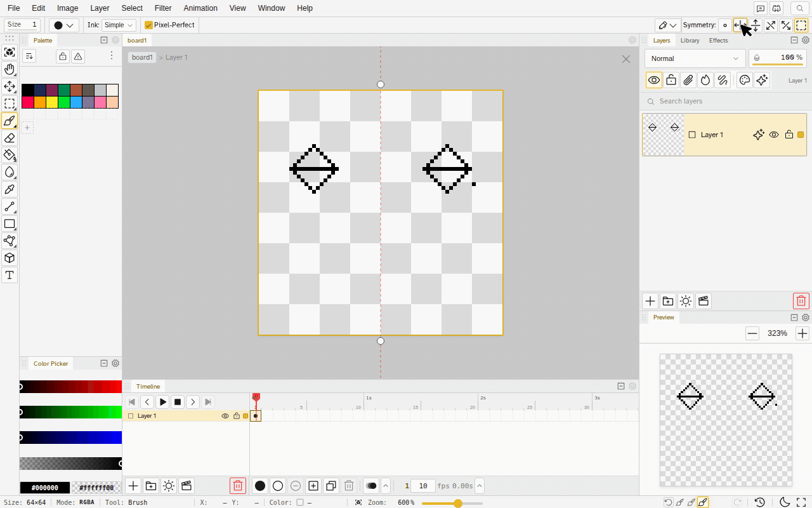Open the brush shape dropdown
The image size is (812, 508).
click(63, 25)
